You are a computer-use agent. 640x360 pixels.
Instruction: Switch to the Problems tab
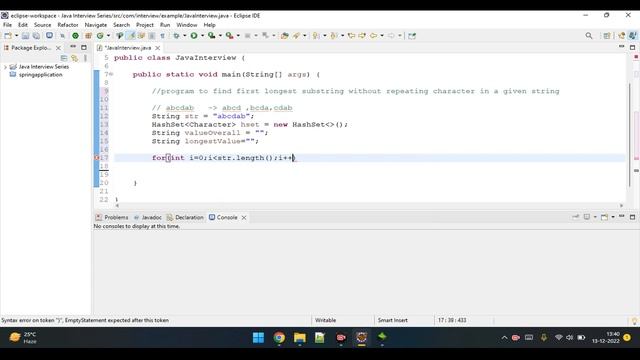[112, 218]
